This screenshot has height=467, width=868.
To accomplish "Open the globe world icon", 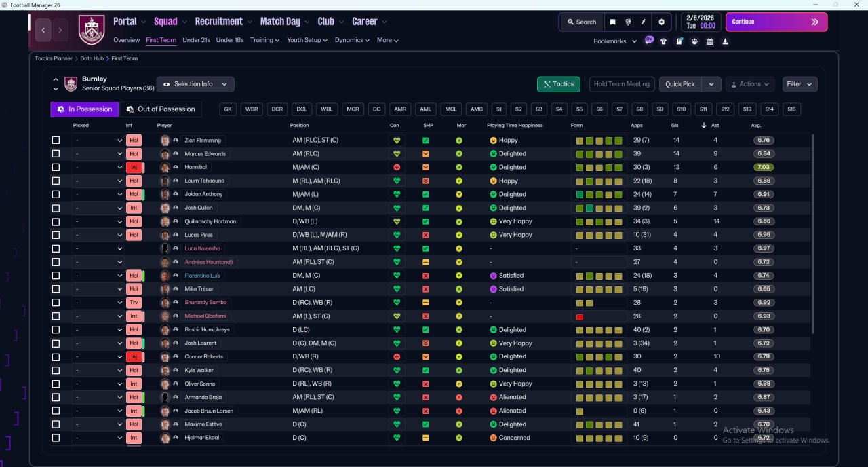I will tap(627, 22).
